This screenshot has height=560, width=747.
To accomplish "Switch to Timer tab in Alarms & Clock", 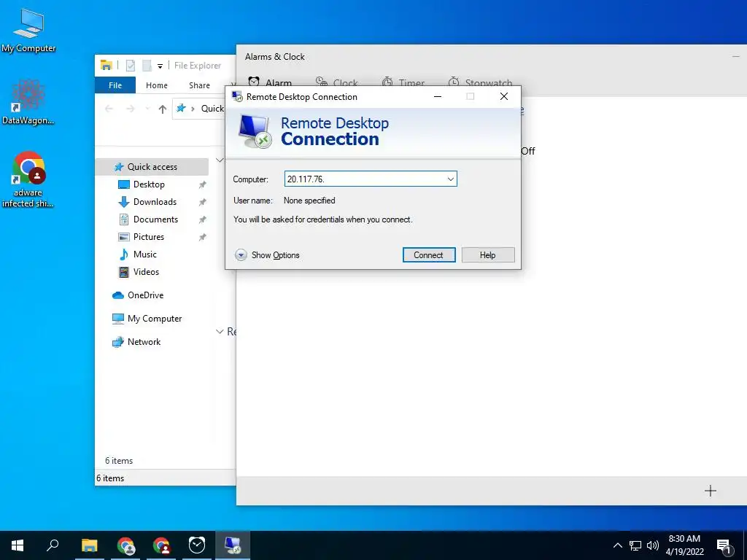I will (x=403, y=82).
